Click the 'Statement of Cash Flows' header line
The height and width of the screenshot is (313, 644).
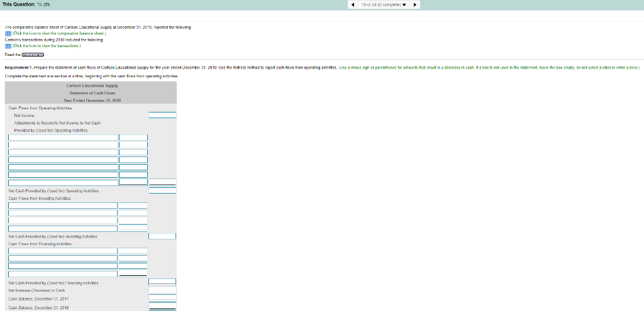tap(91, 93)
